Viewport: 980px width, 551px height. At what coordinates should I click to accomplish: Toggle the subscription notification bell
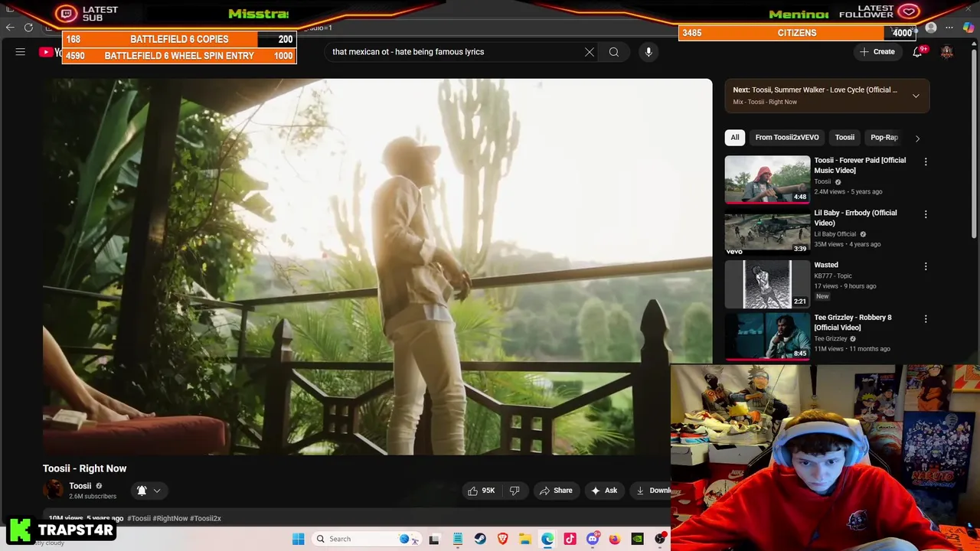click(x=142, y=491)
